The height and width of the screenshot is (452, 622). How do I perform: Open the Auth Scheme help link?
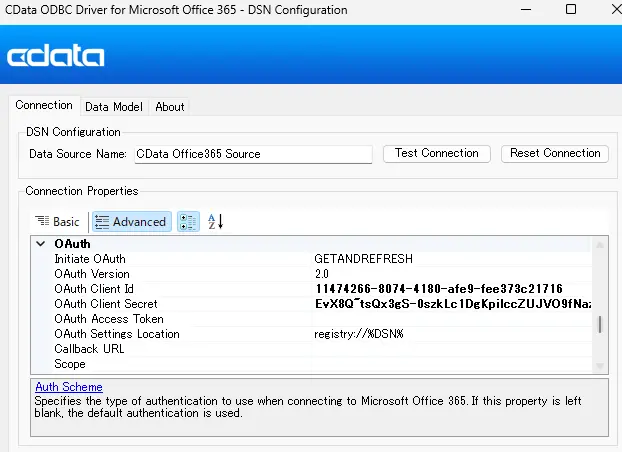69,387
